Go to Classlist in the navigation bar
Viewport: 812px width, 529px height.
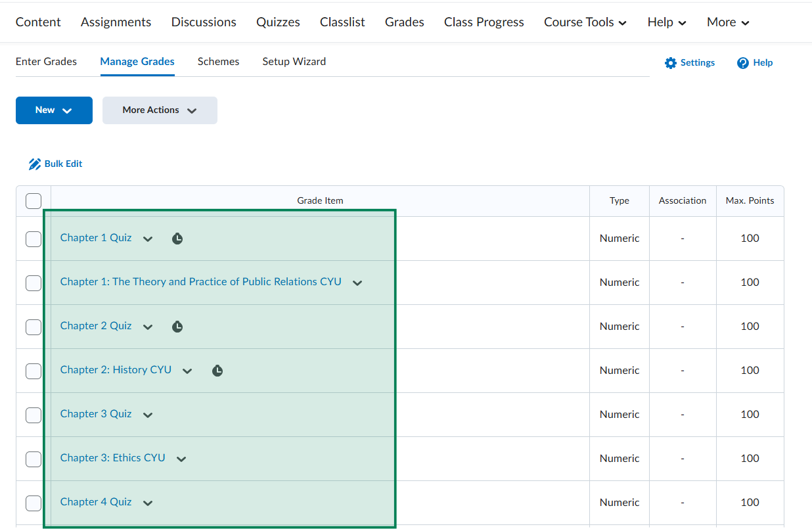coord(342,22)
